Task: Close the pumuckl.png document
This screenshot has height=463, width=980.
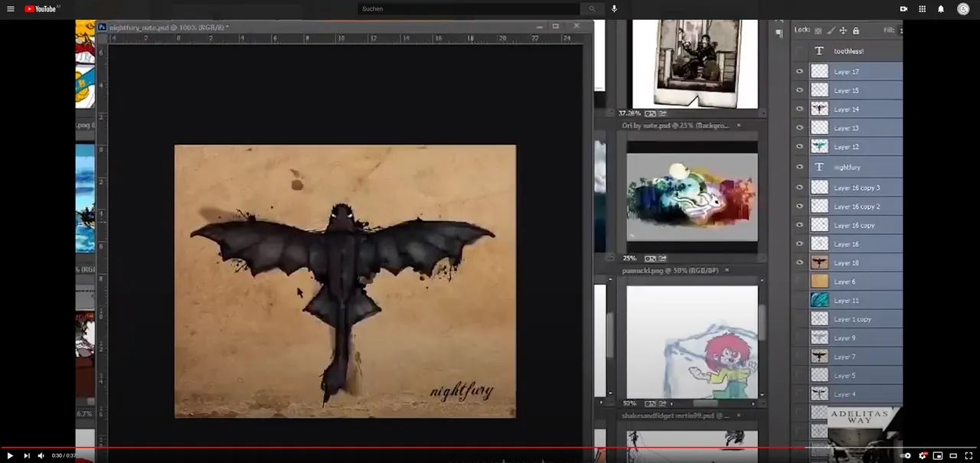Action: point(727,270)
